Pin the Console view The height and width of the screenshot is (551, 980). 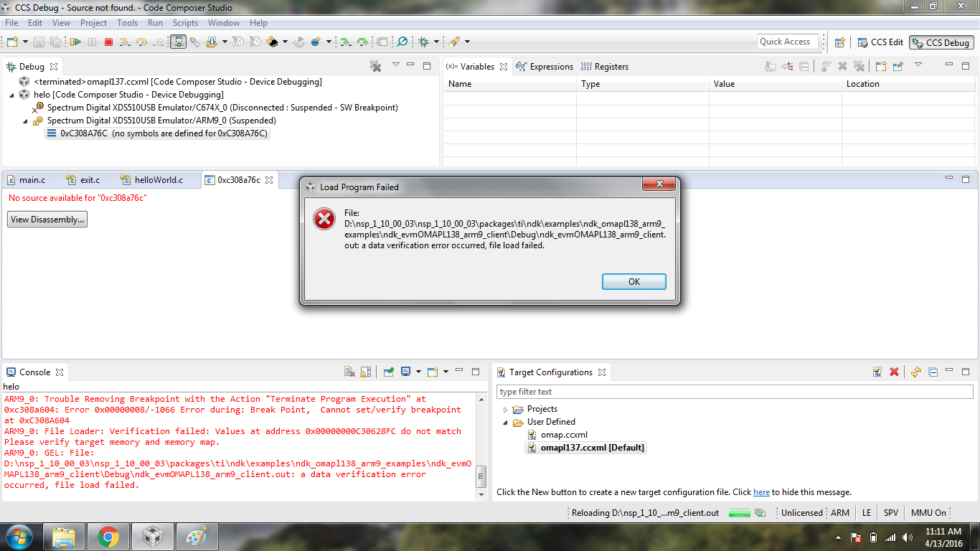389,372
